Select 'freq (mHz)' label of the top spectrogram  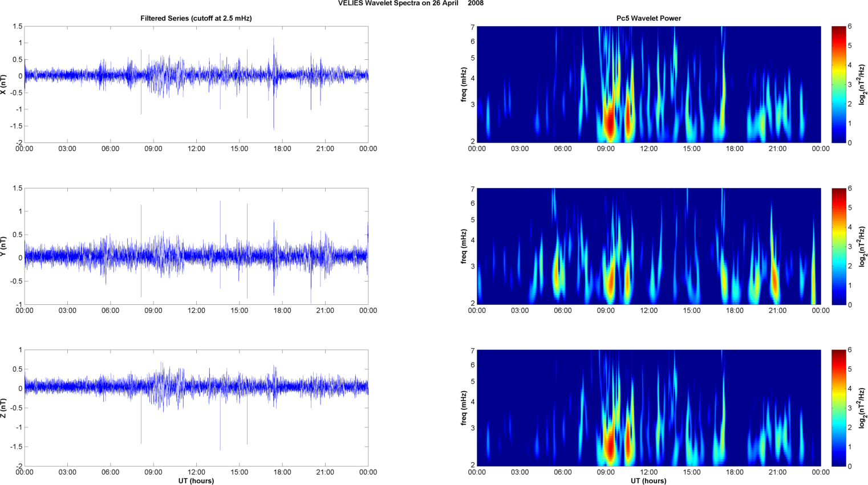(464, 84)
